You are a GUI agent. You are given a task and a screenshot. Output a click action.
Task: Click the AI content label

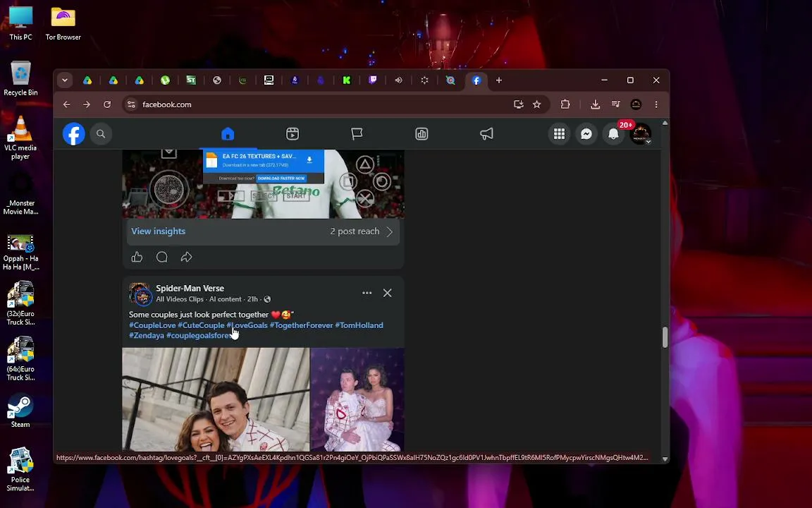pyautogui.click(x=226, y=299)
